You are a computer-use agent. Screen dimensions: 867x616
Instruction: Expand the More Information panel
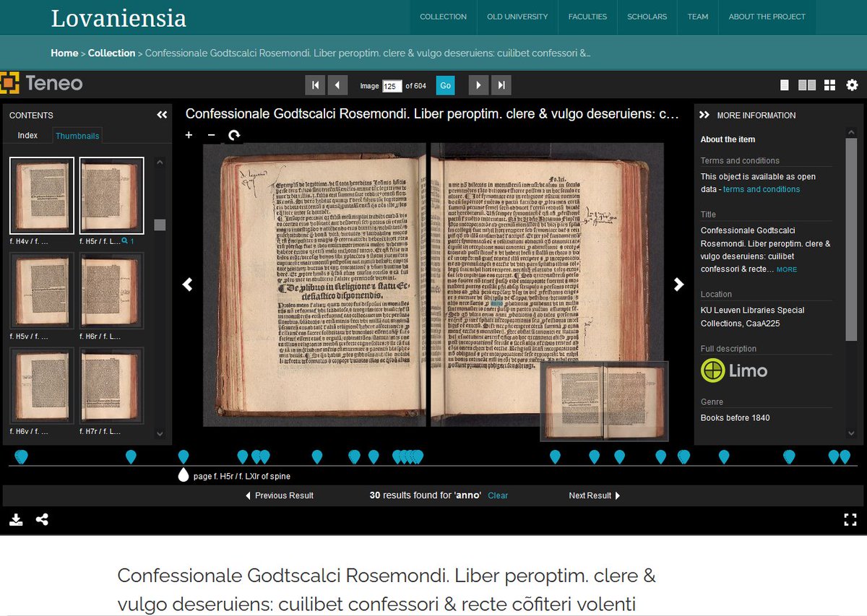pos(704,114)
